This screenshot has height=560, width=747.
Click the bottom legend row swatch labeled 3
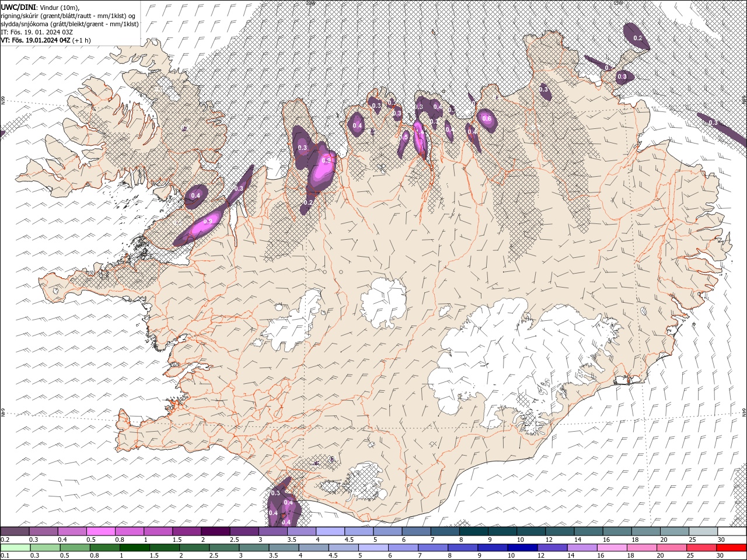click(254, 548)
